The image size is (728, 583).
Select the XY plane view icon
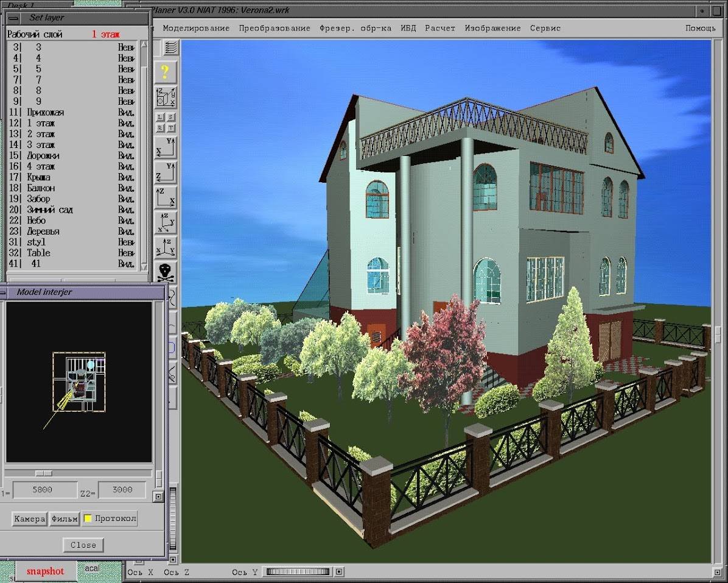[166, 147]
